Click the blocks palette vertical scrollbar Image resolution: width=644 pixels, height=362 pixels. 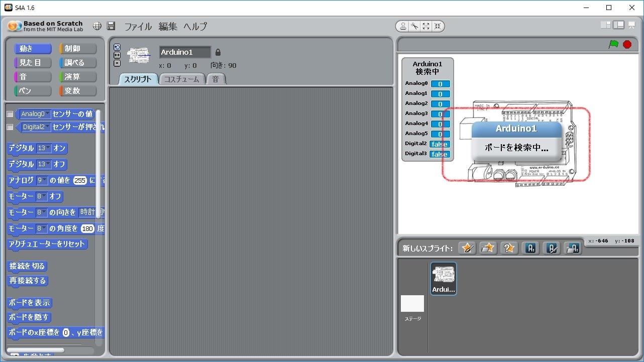coord(98,163)
